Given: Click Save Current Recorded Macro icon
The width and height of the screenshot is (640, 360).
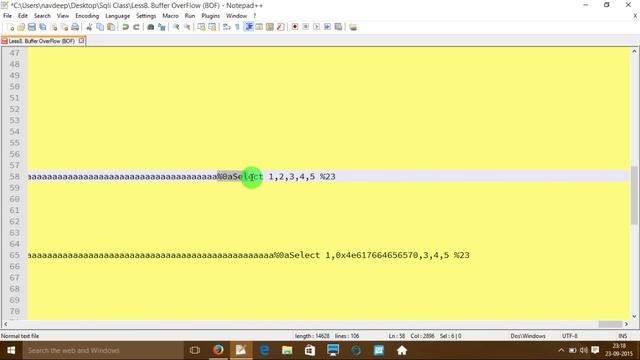Looking at the screenshot, I should 338,27.
